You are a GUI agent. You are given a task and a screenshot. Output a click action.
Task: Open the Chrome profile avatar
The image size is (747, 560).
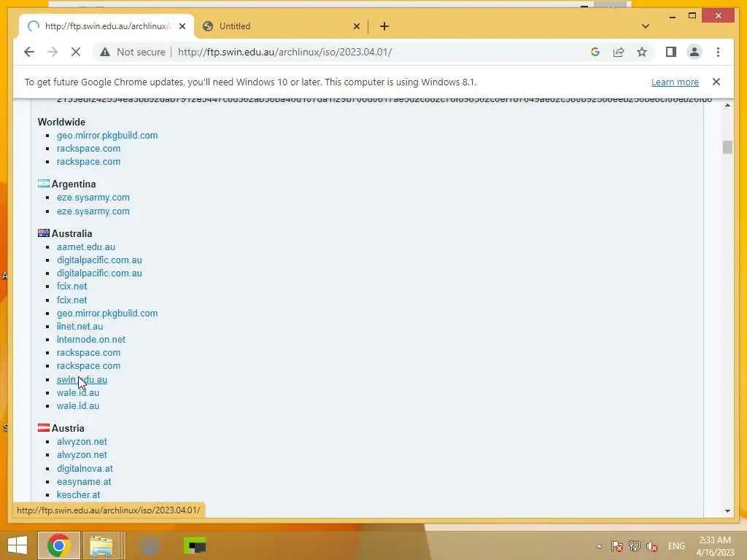click(x=694, y=52)
